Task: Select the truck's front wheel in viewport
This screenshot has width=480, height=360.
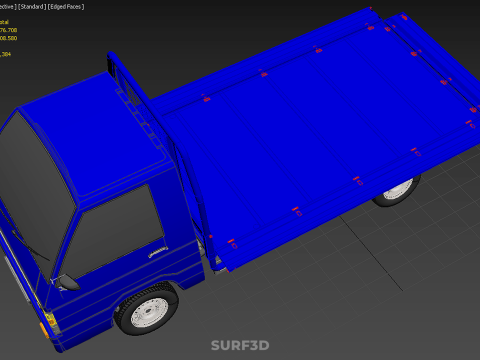Action: pos(147,309)
